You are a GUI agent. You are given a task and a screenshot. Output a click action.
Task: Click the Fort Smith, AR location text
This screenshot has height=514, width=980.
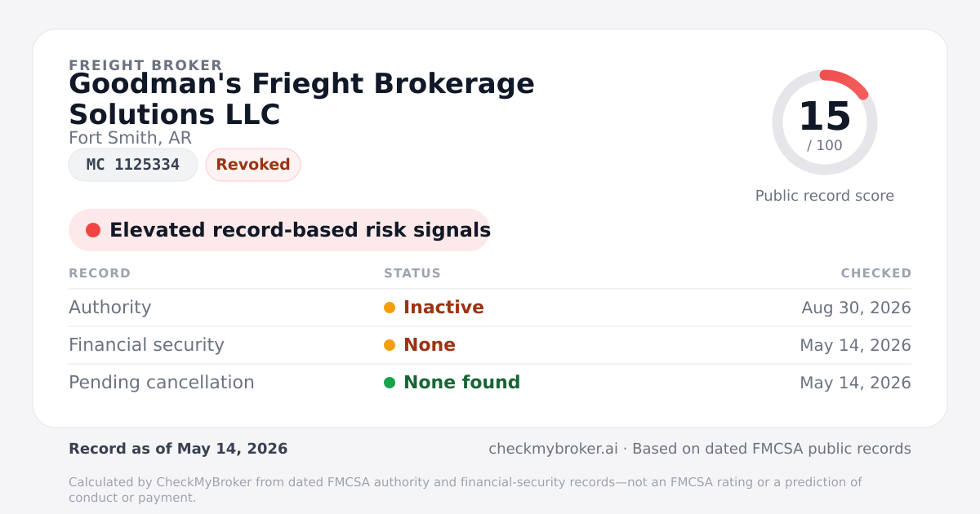(130, 138)
